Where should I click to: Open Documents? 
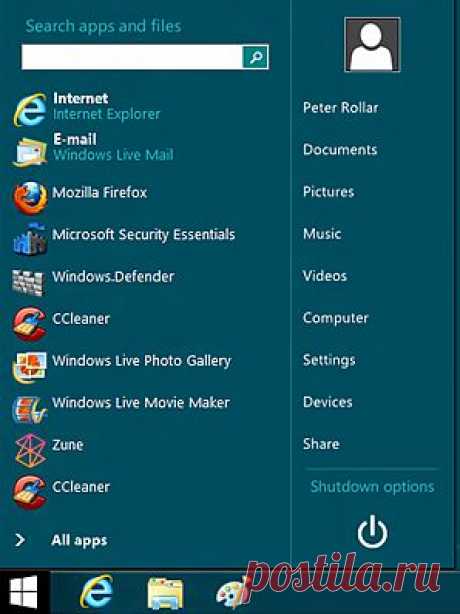pos(340,149)
